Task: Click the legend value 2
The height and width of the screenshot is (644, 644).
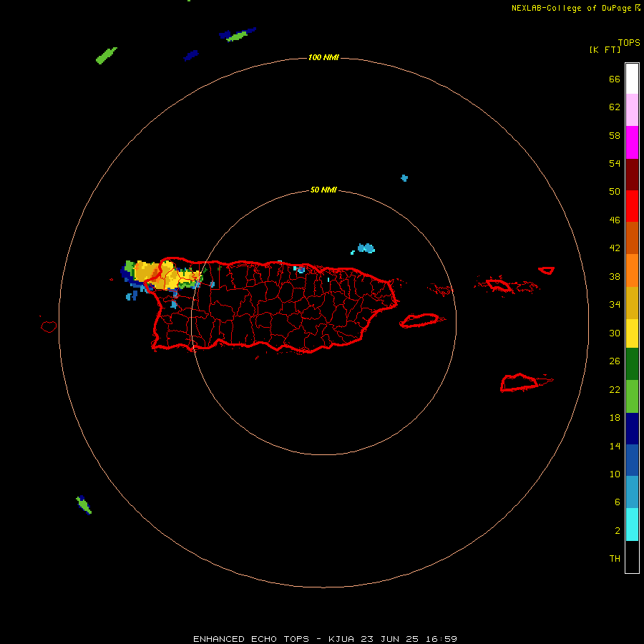Action: coord(617,531)
